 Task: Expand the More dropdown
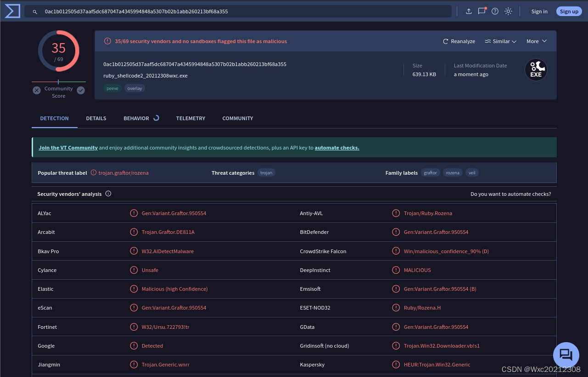coord(537,41)
